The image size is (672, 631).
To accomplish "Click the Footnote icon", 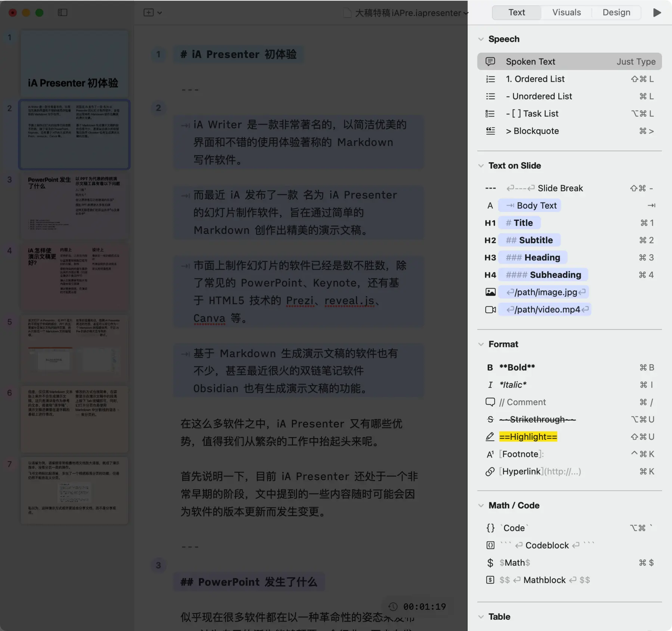I will coord(490,454).
